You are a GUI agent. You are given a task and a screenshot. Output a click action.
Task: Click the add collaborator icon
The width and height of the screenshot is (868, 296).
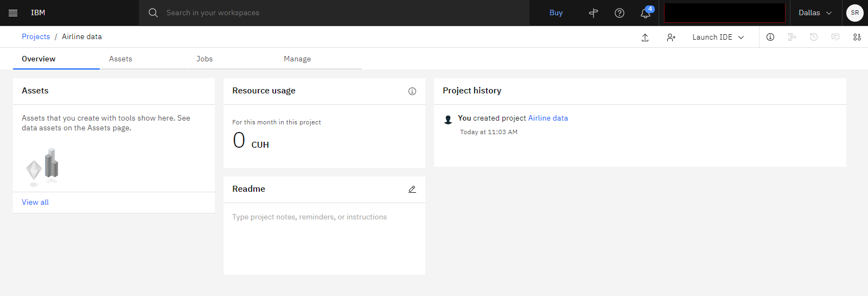click(671, 37)
